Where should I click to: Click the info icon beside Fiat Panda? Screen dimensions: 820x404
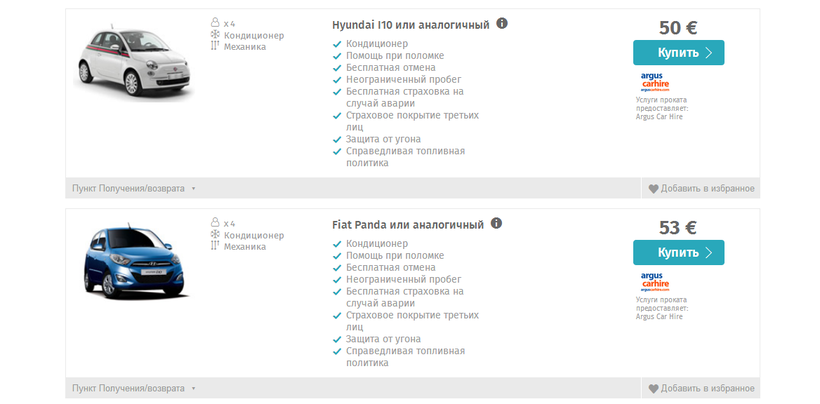pos(496,224)
